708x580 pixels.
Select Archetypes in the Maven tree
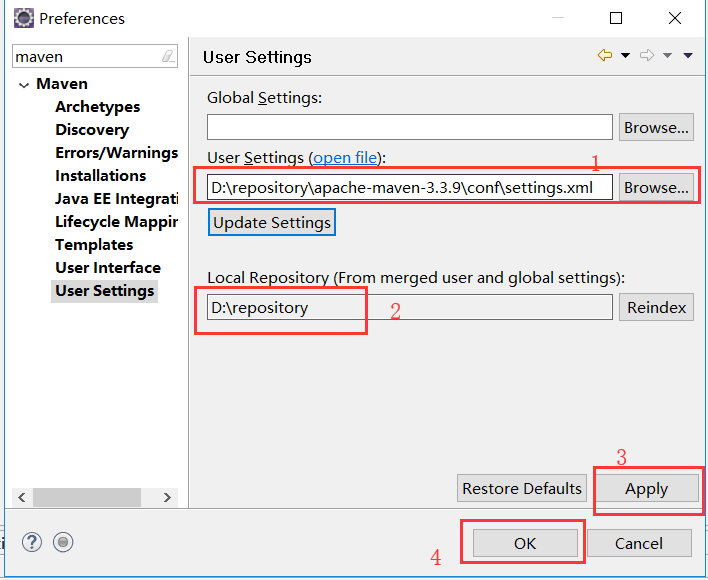click(x=97, y=107)
